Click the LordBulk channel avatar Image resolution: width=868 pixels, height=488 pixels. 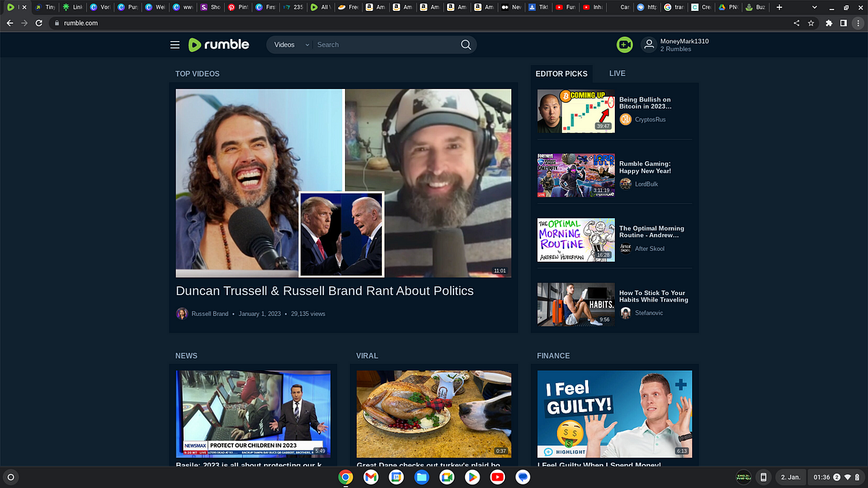(626, 184)
